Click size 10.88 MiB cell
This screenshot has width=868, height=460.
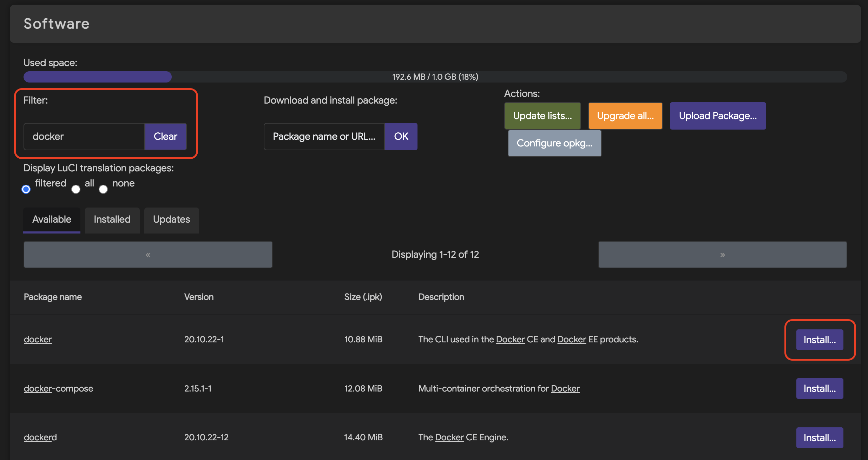click(363, 339)
